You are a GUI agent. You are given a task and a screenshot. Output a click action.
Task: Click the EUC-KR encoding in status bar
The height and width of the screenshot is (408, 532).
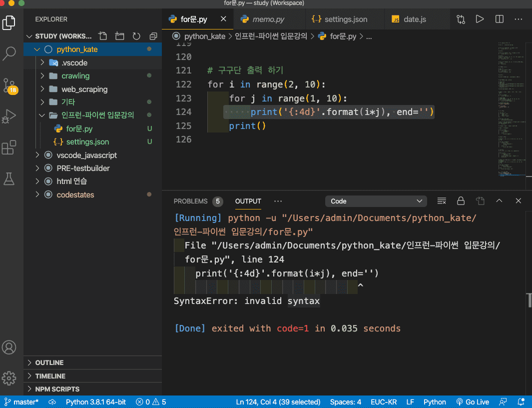[x=384, y=402]
